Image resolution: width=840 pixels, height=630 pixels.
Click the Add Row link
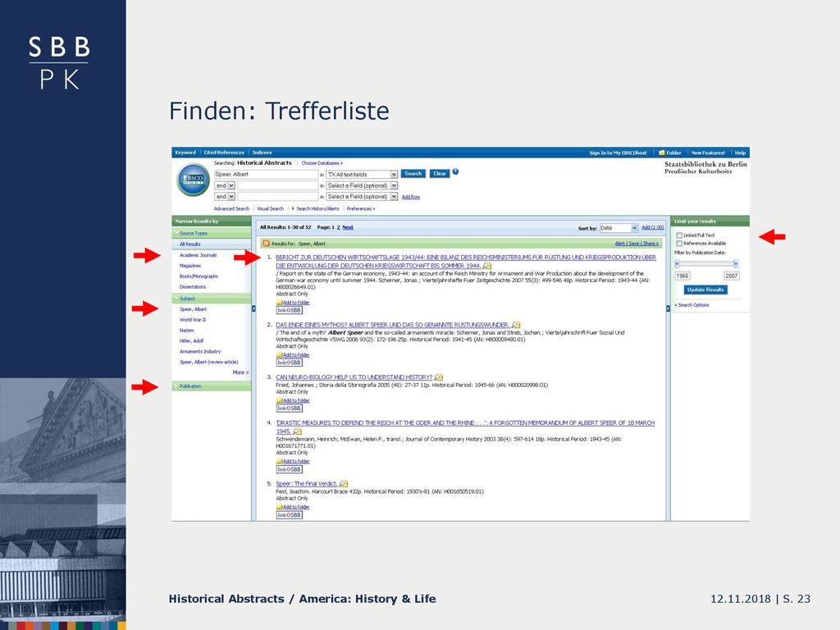tap(411, 197)
